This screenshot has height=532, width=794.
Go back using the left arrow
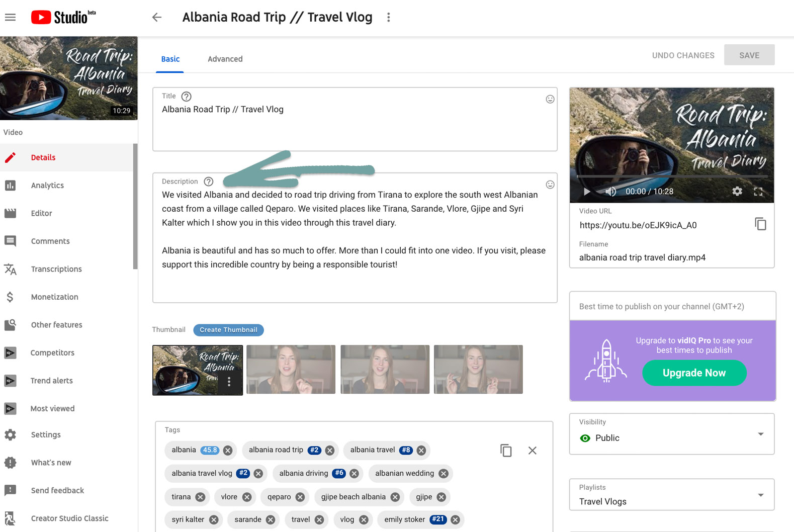[x=157, y=17]
